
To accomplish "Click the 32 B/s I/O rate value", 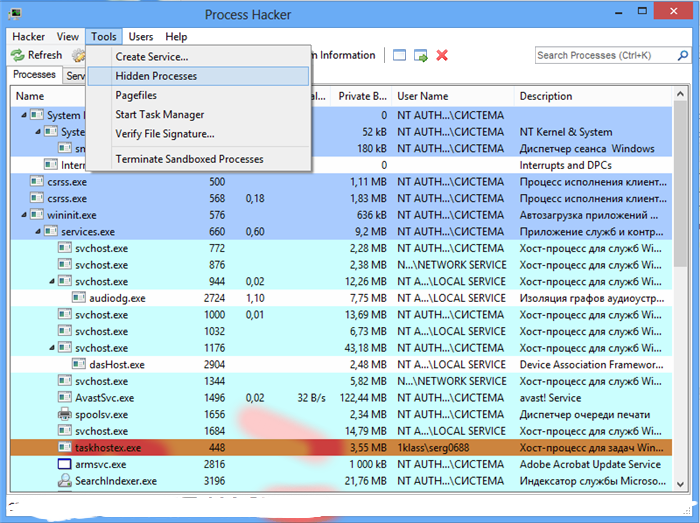I will tap(311, 398).
